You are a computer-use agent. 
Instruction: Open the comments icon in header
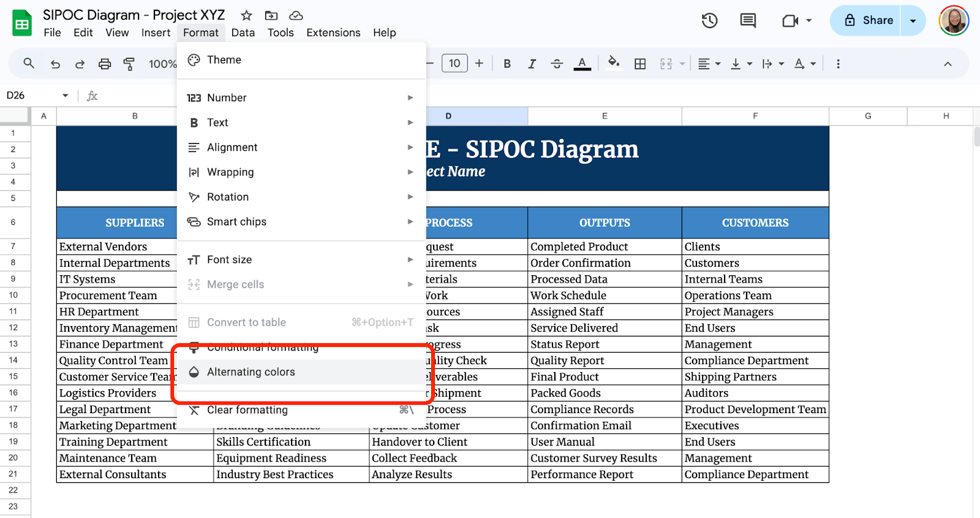[748, 21]
